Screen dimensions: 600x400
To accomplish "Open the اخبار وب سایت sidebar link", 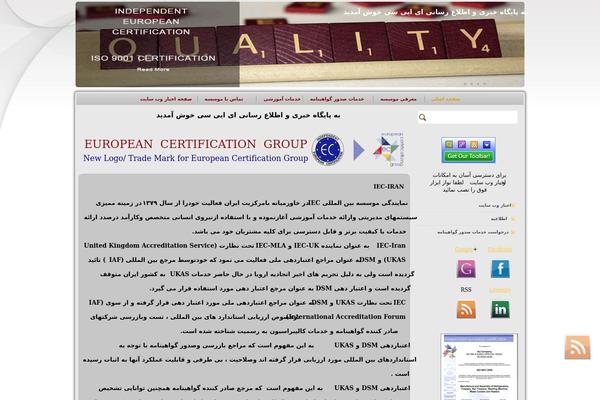I will pos(494,206).
